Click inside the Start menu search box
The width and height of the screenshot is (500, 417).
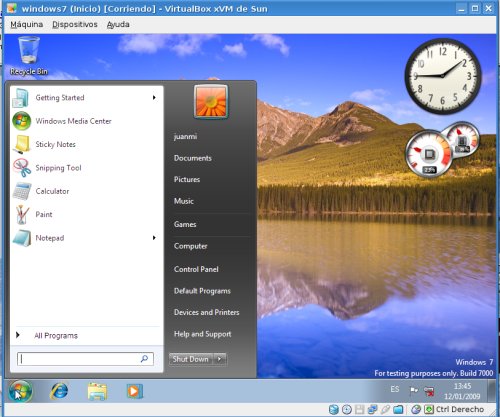point(85,359)
